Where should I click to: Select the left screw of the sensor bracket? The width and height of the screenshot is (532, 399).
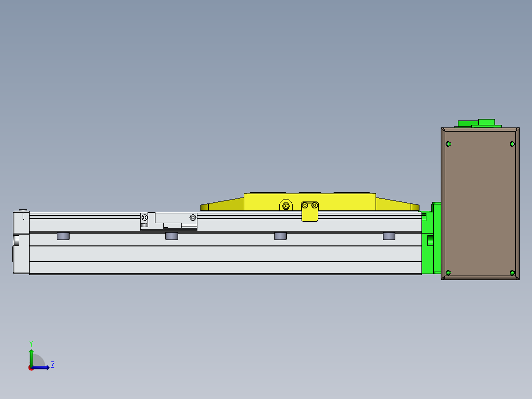coord(145,217)
